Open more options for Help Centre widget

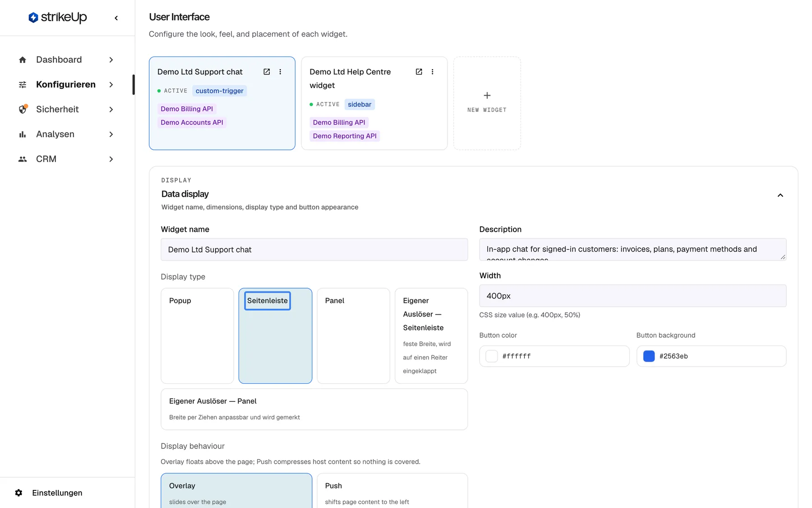click(432, 72)
